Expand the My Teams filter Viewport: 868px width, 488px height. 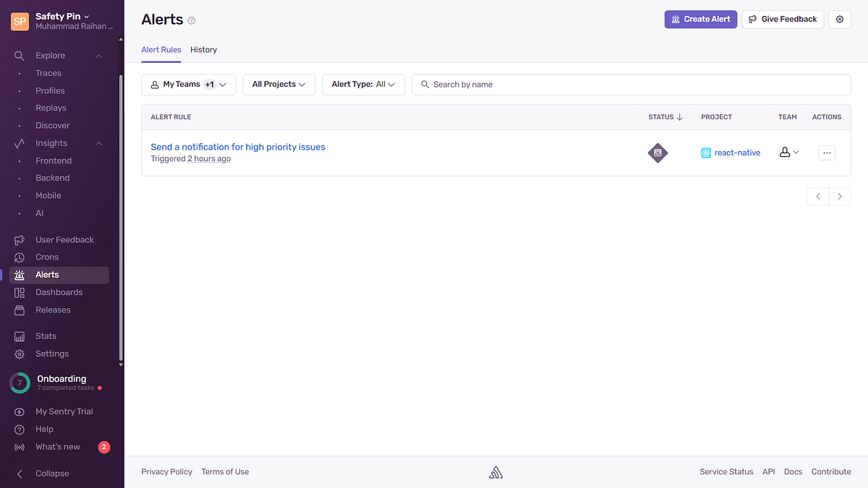pyautogui.click(x=188, y=84)
